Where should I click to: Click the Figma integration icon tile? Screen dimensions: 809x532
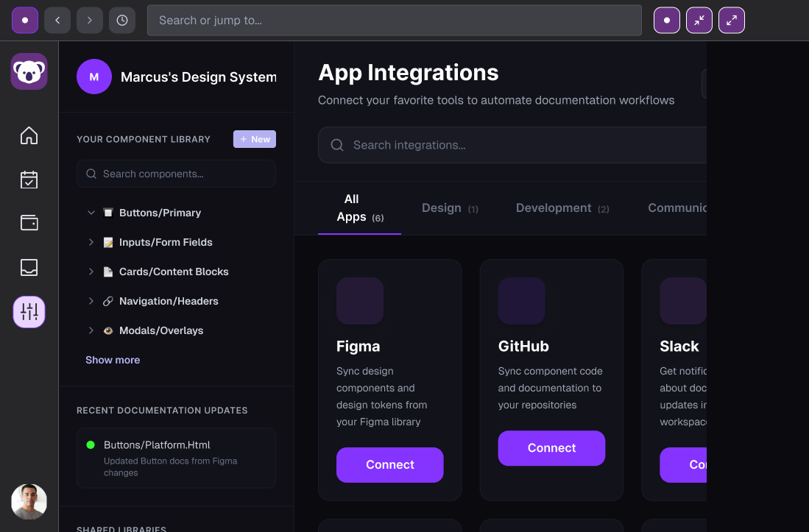click(360, 301)
